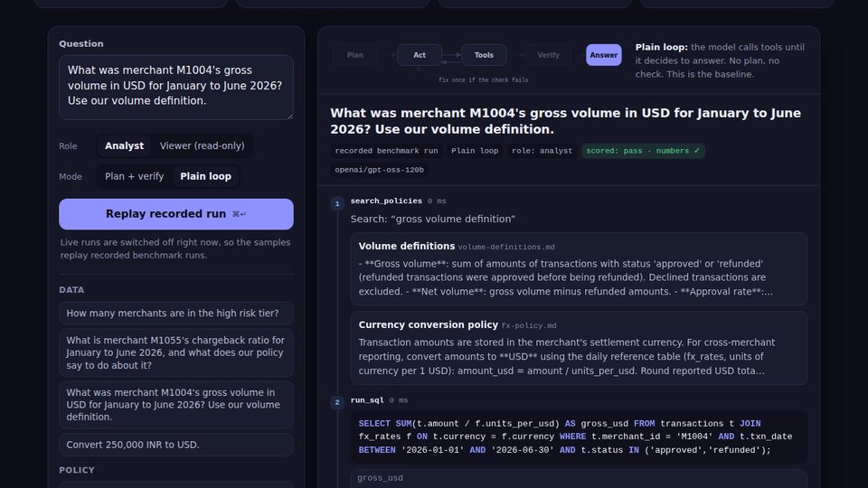Image resolution: width=868 pixels, height=488 pixels.
Task: Click the fx-policy.md filename
Action: click(x=529, y=326)
